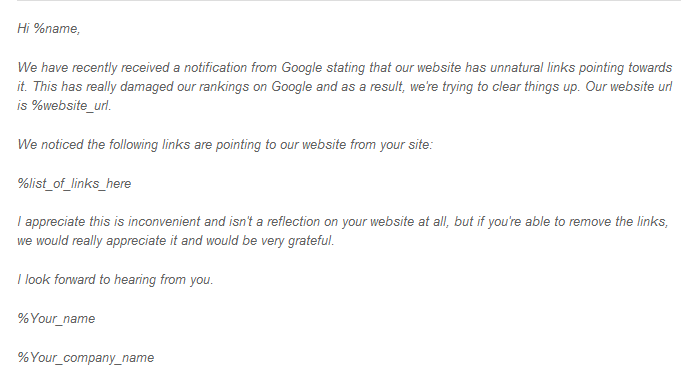Click the %Your_company_name placeholder
The image size is (699, 389).
coord(86,358)
